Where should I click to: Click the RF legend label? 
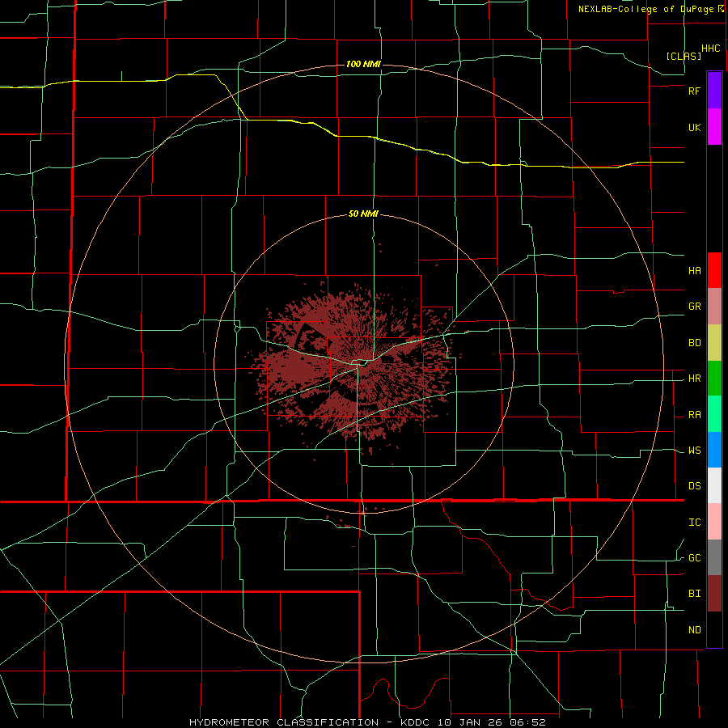click(695, 91)
